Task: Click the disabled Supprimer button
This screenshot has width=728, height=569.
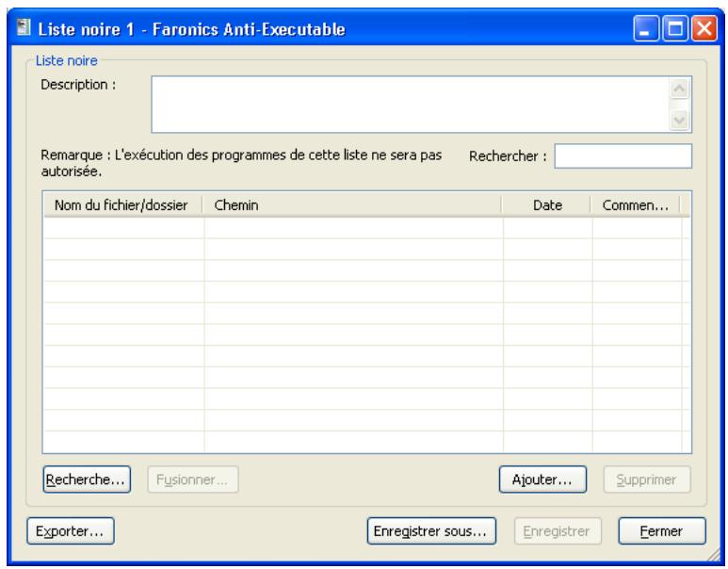Action: pyautogui.click(x=647, y=480)
